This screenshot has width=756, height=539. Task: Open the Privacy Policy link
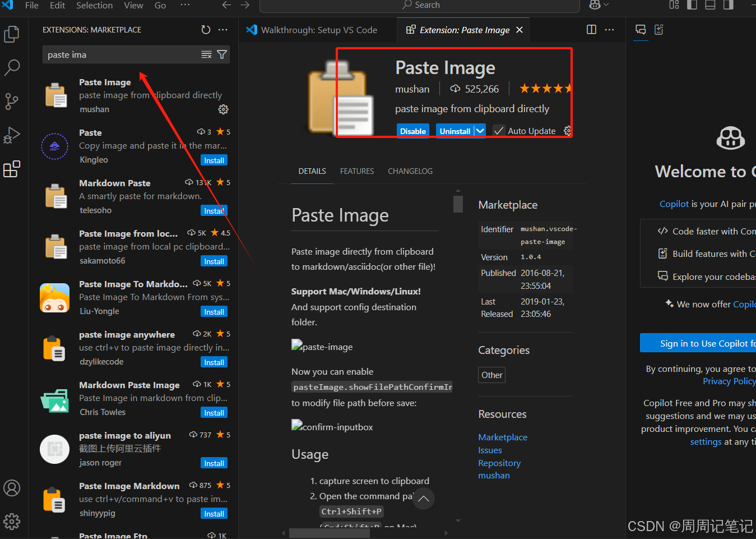tap(729, 381)
